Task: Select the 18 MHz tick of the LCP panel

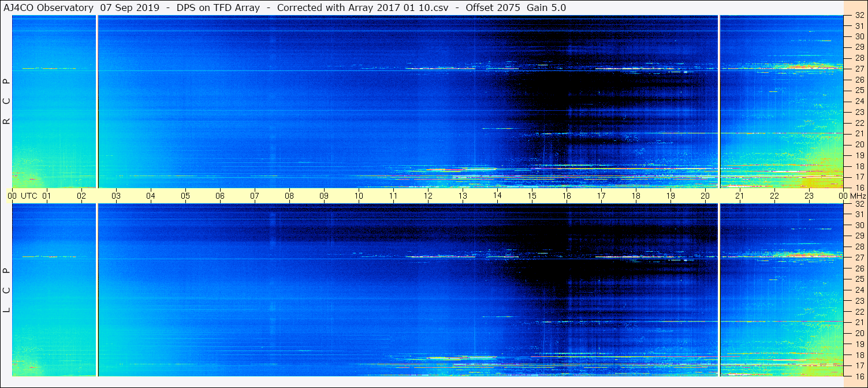Action: pos(859,355)
